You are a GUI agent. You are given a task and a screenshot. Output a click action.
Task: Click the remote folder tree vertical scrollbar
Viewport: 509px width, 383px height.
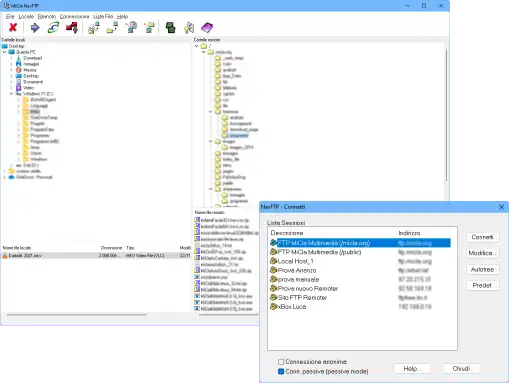446,115
